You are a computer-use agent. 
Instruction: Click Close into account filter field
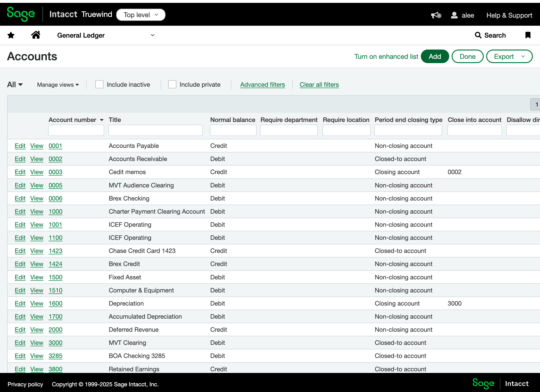474,130
